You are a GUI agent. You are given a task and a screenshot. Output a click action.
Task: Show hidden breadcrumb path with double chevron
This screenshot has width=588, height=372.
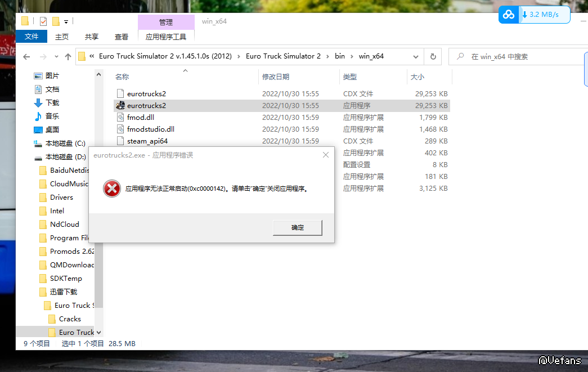click(92, 56)
